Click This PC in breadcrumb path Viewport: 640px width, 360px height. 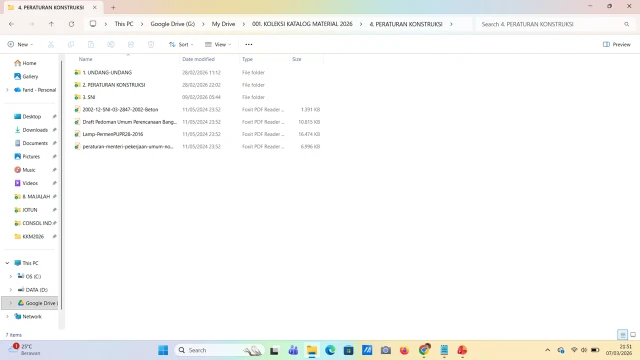pos(124,24)
